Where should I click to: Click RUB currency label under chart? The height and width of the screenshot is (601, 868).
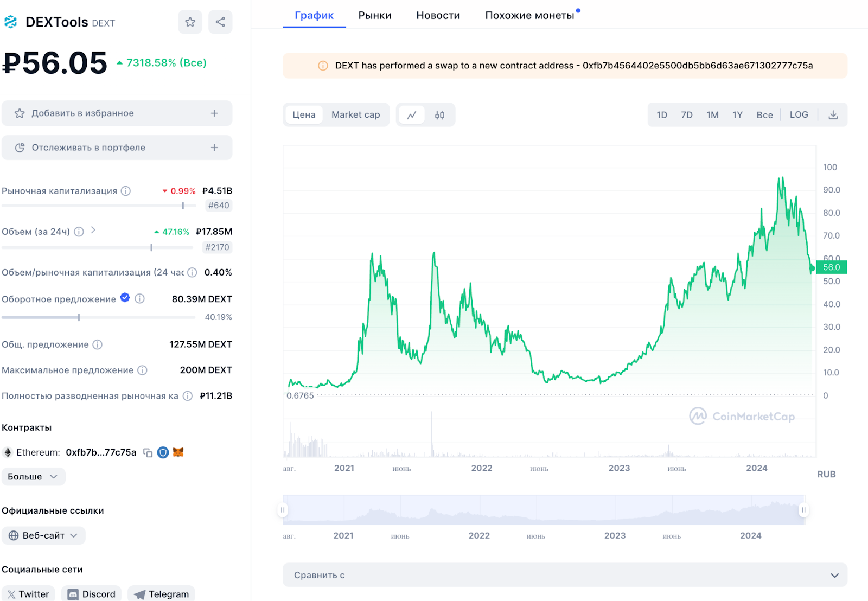pos(826,474)
